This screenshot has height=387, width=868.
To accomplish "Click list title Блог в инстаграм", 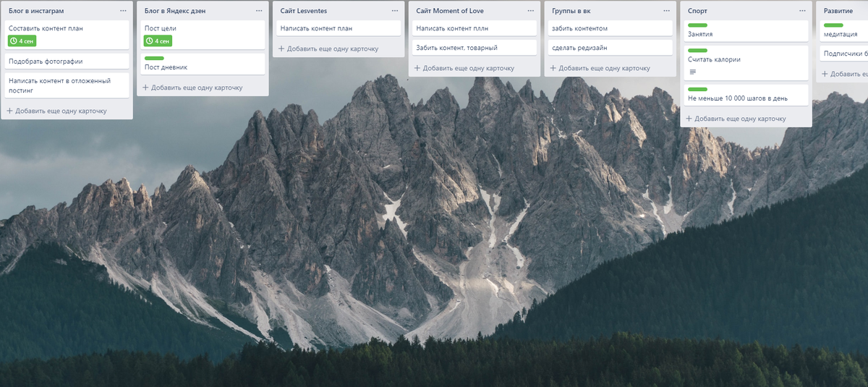I will click(x=36, y=11).
